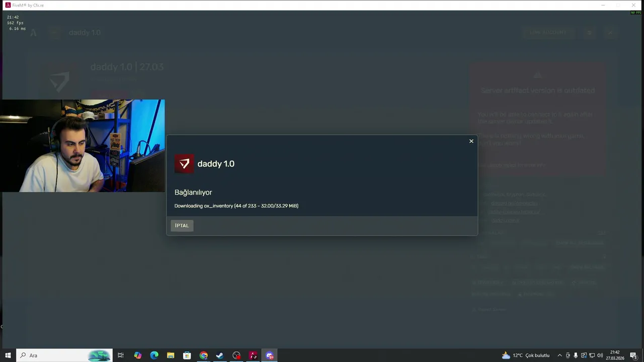Focus the Ara taskbar search box
The image size is (644, 362).
click(x=64, y=355)
